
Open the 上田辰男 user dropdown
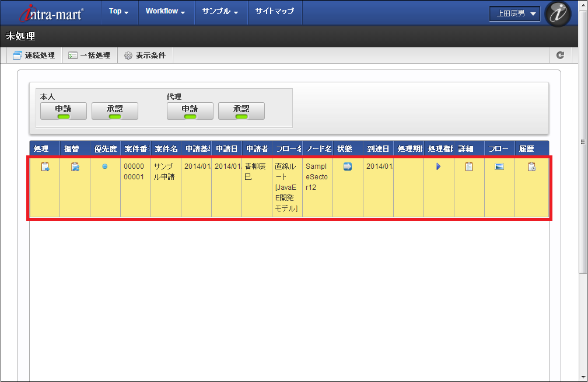click(514, 13)
